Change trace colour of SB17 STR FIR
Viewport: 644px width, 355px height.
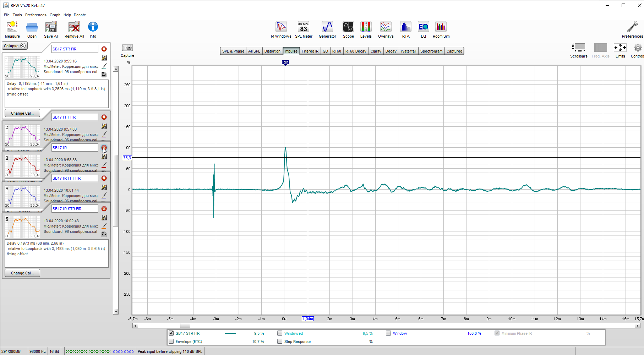104,66
